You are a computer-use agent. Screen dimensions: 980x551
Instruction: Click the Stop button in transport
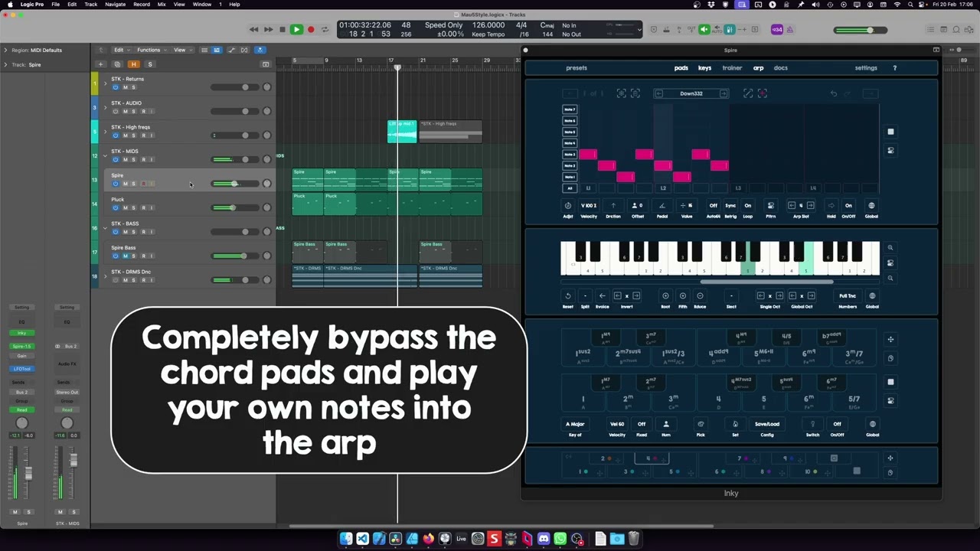tap(283, 30)
